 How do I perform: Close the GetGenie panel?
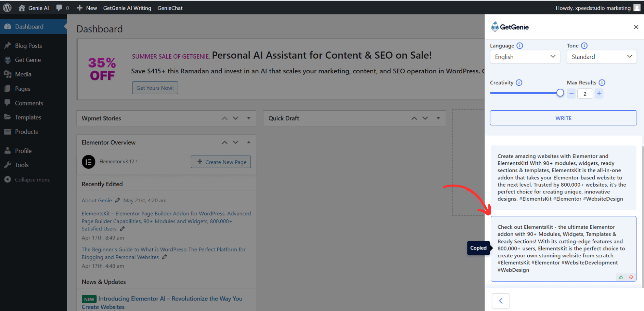pyautogui.click(x=636, y=27)
